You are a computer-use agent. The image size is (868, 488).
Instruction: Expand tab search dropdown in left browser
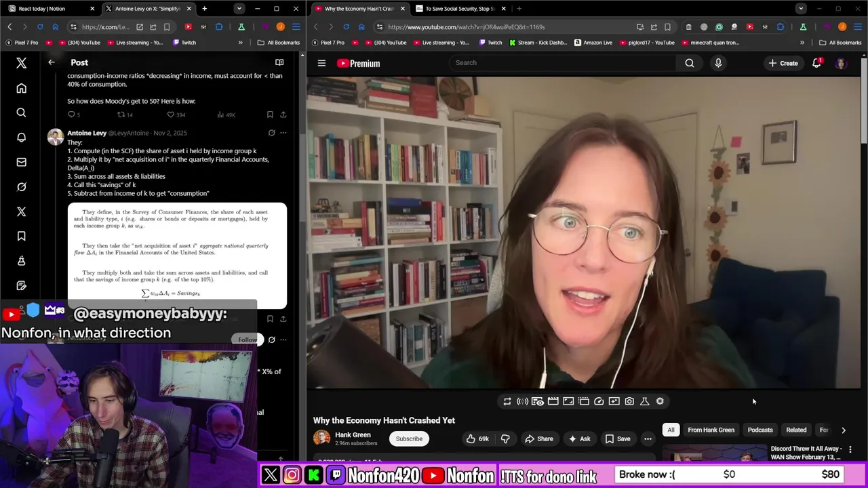pos(239,9)
